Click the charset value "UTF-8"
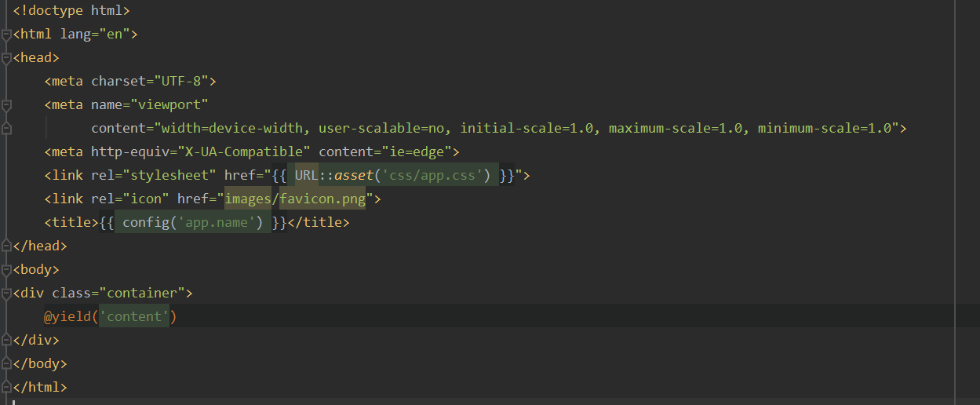980x405 pixels. [181, 82]
